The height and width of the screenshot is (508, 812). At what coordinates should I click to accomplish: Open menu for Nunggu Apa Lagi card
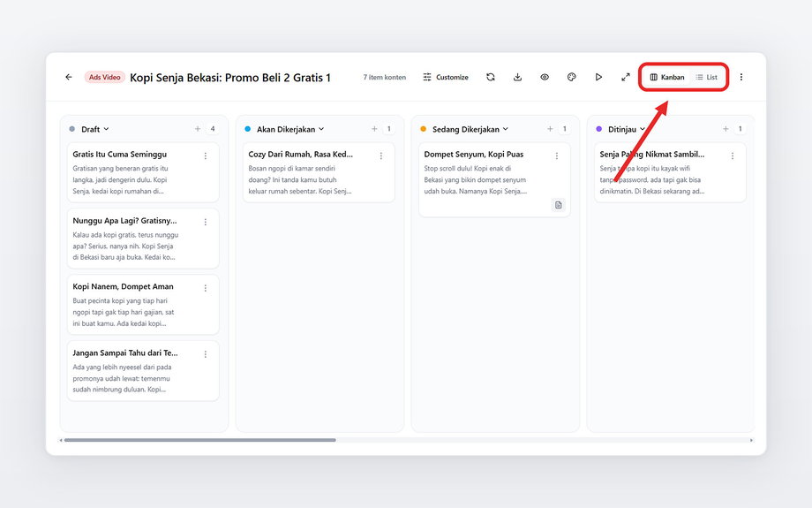pyautogui.click(x=205, y=222)
